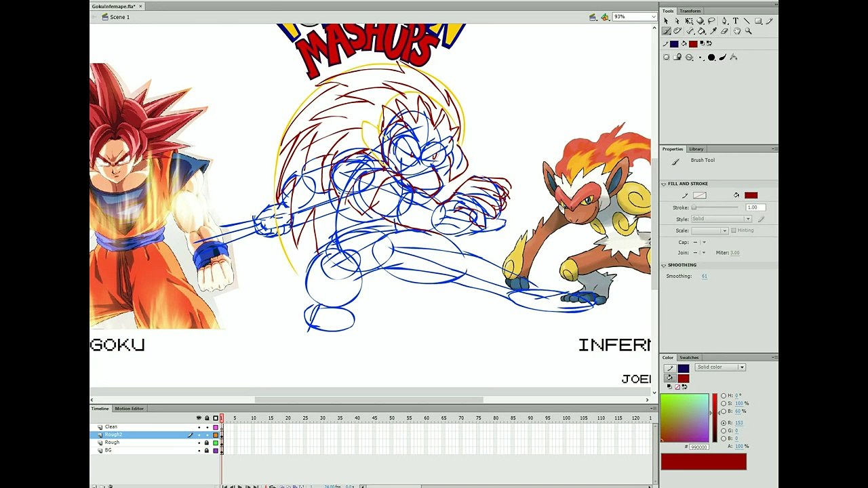Image resolution: width=868 pixels, height=488 pixels.
Task: Pick the Deco tool
Action: click(677, 30)
